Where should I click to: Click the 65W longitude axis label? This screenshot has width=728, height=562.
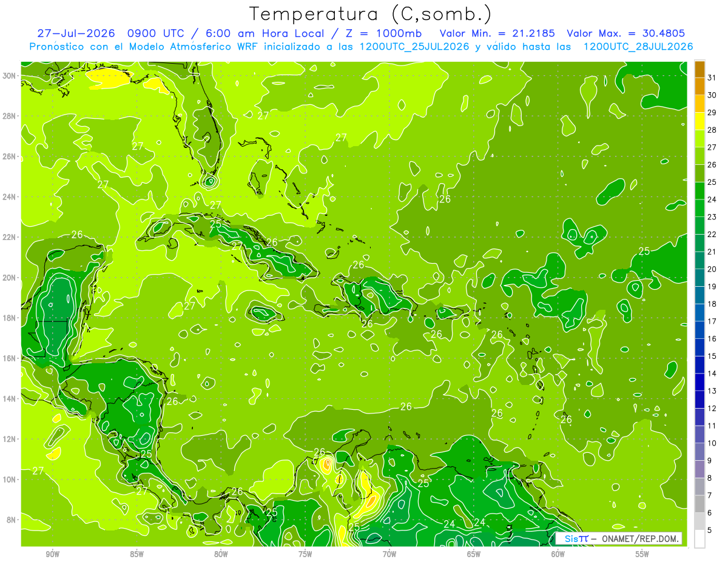474,554
